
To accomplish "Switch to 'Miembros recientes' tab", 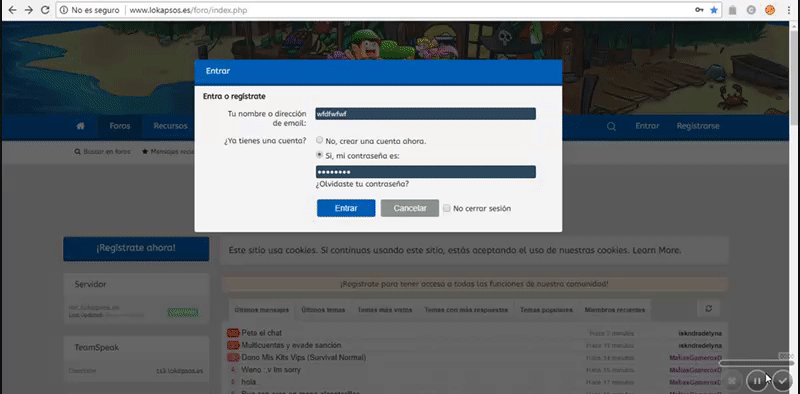I will pos(614,310).
